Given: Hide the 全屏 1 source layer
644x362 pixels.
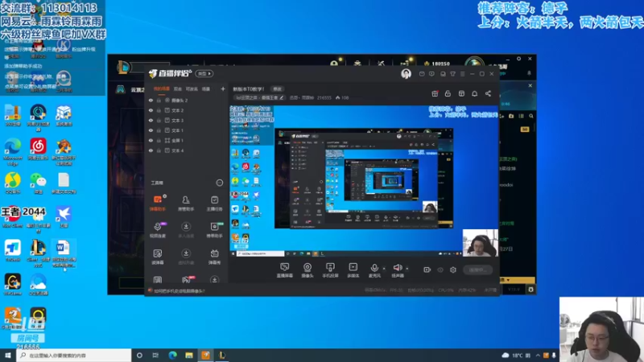Looking at the screenshot, I should 151,140.
